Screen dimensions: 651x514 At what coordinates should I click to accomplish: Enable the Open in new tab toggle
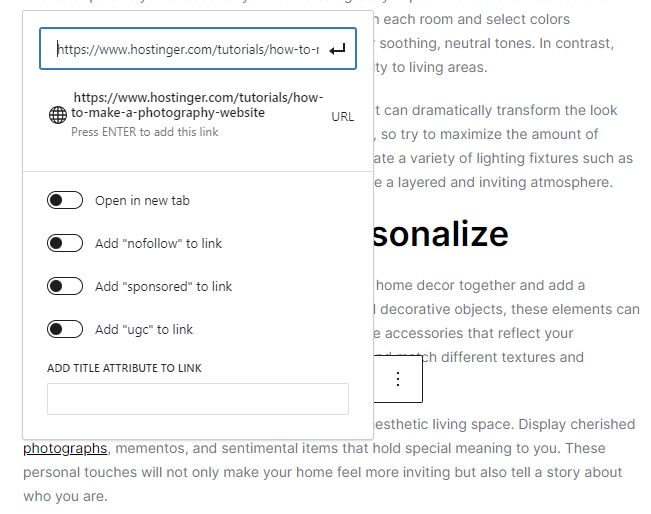click(x=65, y=201)
